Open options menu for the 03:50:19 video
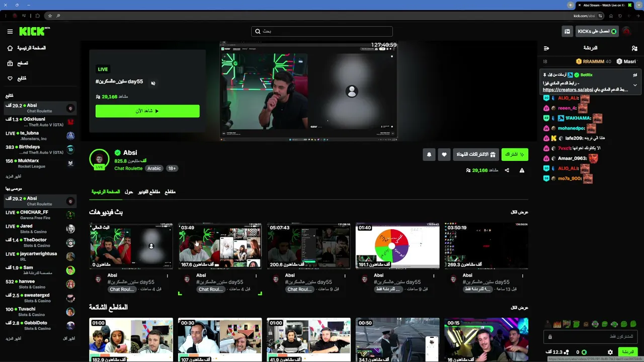This screenshot has width=644, height=362. click(523, 276)
